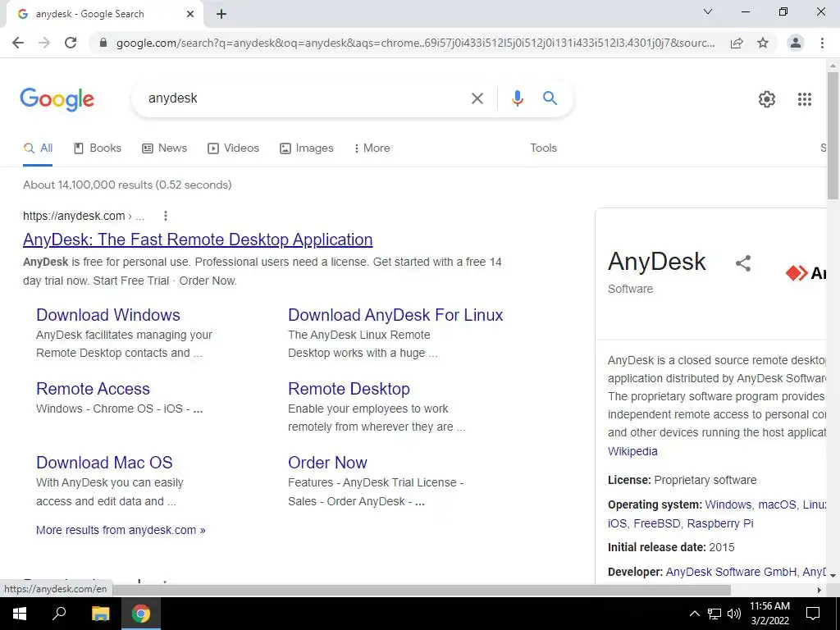Reload the current page
Viewport: 840px width, 630px height.
(x=71, y=43)
